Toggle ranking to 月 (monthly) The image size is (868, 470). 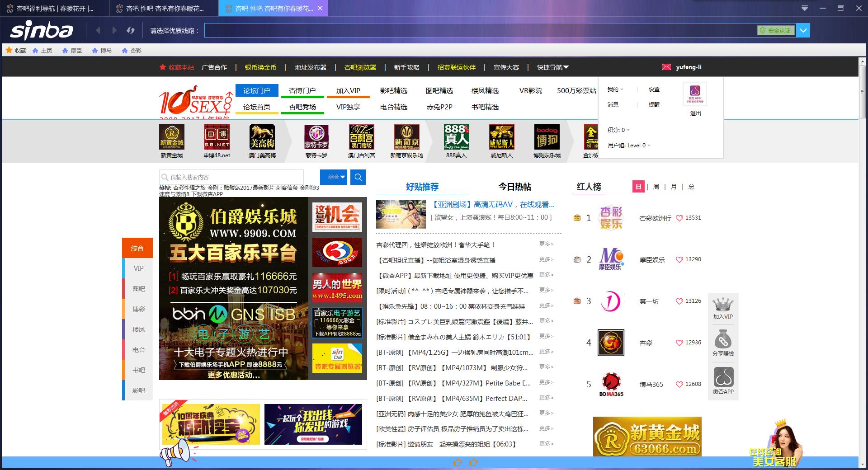pos(674,187)
